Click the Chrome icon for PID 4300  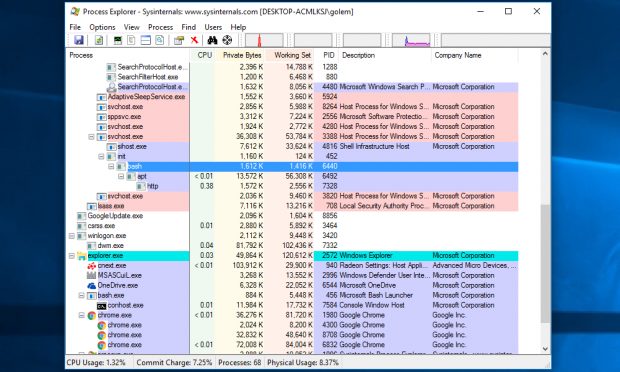tap(102, 325)
